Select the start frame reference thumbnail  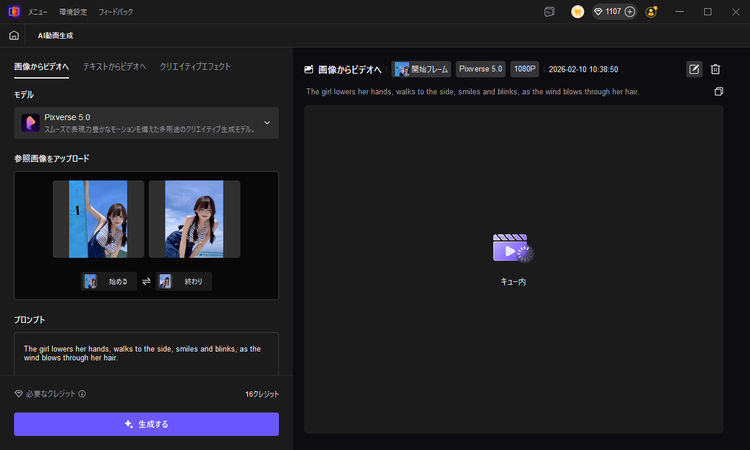point(98,218)
